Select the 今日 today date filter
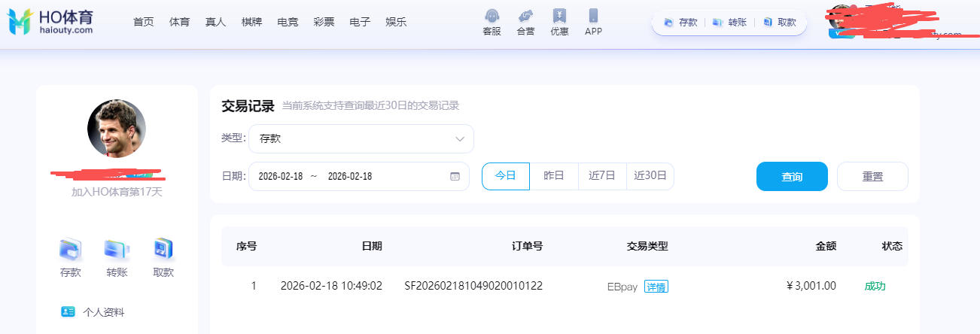980x334 pixels. point(505,176)
